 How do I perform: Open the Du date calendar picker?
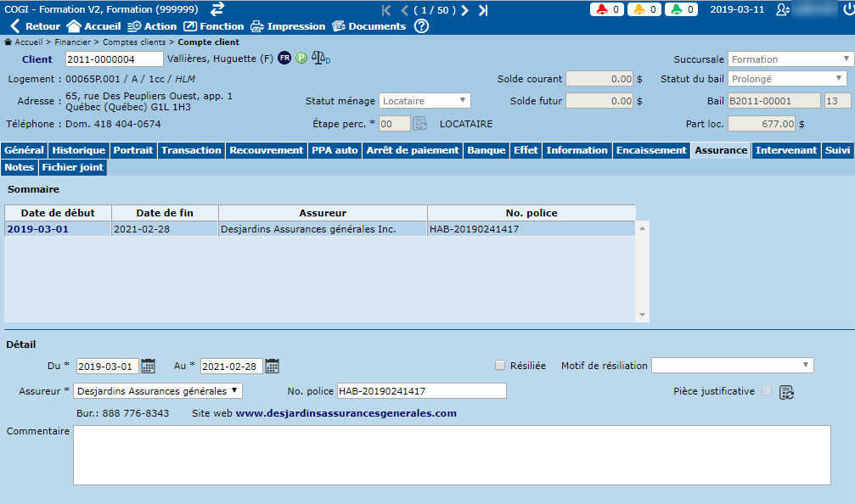(149, 367)
